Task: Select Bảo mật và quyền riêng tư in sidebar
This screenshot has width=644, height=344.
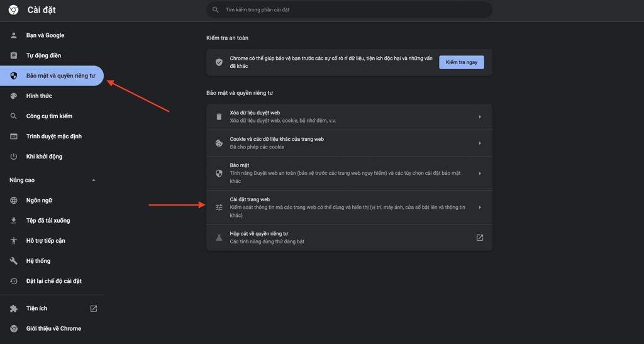Action: (52, 75)
